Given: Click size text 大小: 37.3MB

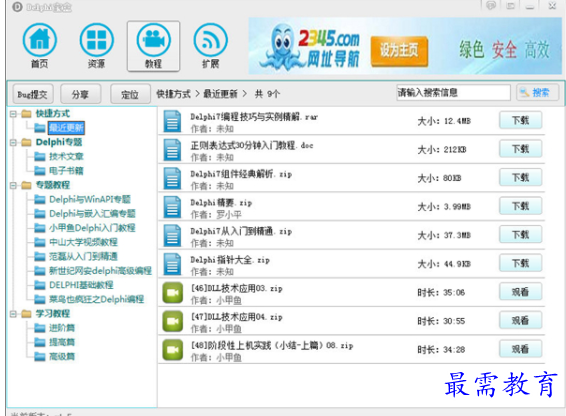Looking at the screenshot, I should [x=444, y=236].
